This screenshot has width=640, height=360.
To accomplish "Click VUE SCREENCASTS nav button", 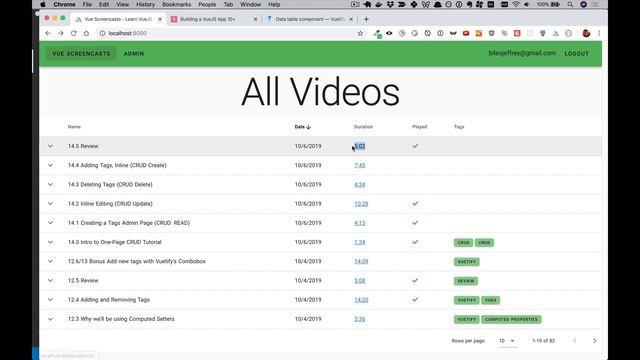I will tap(81, 53).
